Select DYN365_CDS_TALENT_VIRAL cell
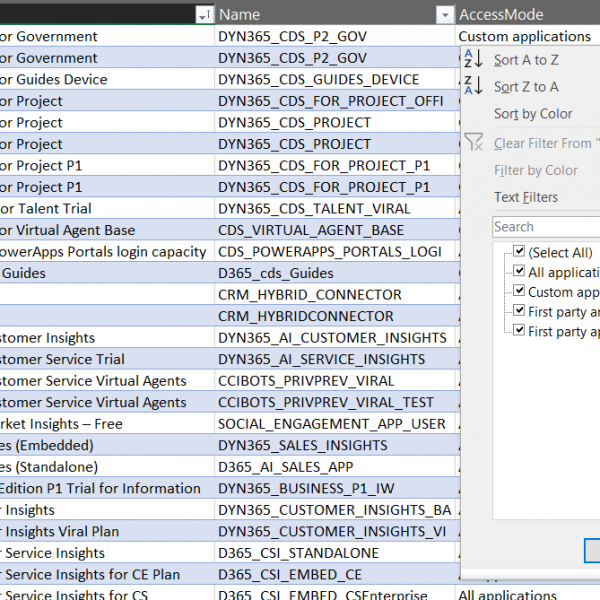 [x=335, y=209]
